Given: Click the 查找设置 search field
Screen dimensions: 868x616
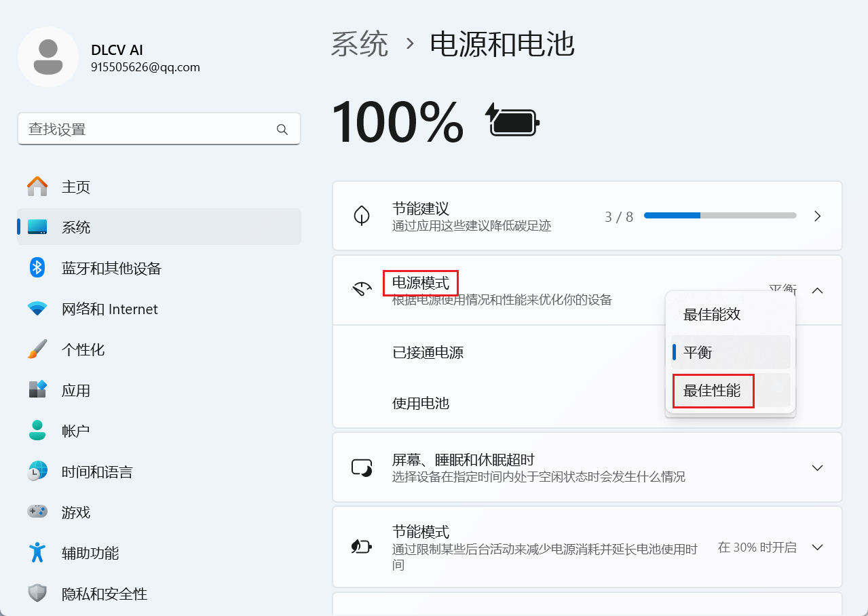Looking at the screenshot, I should click(149, 130).
